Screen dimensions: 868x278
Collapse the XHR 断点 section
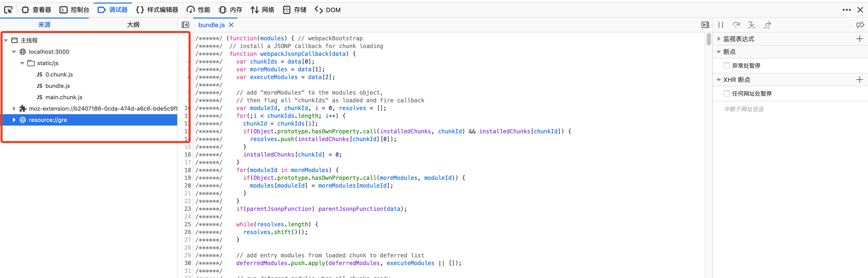(719, 80)
